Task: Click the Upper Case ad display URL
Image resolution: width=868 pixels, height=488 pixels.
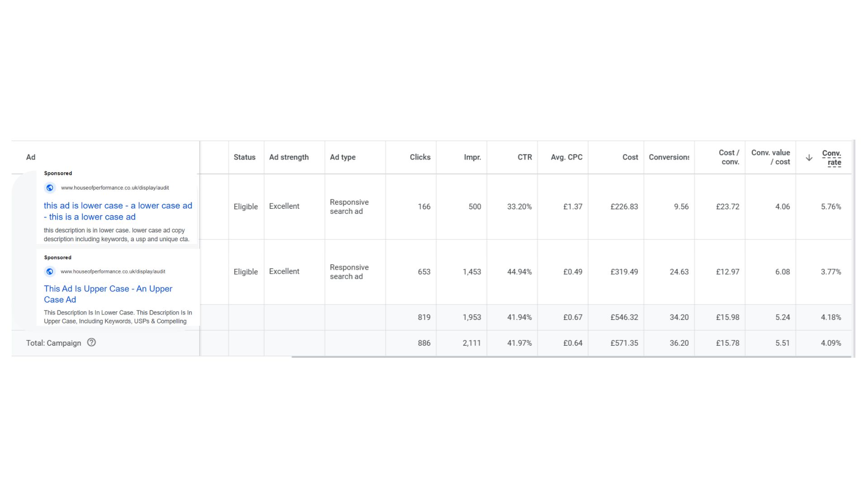Action: click(x=113, y=272)
